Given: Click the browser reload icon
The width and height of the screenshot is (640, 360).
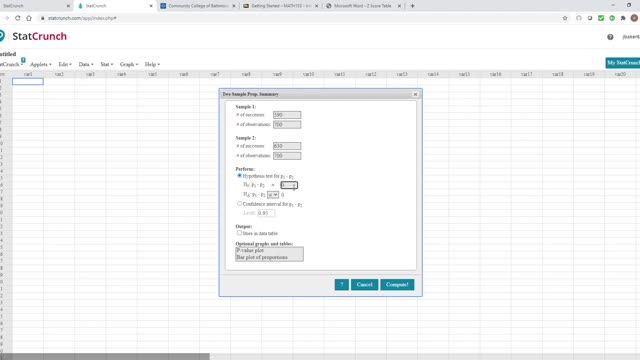Looking at the screenshot, I should pos(18,18).
